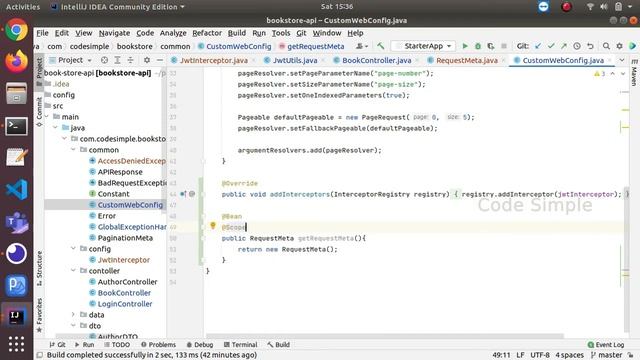Run StarterApp with the green play button

click(464, 46)
